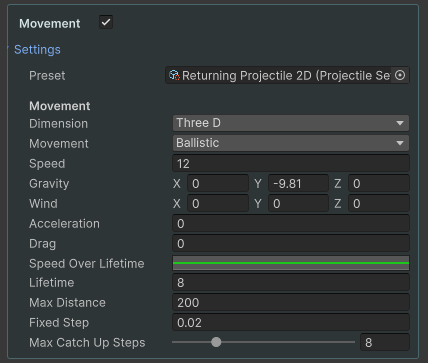Select the Returning Projectile 2D preset field
This screenshot has height=363, width=428.
coord(287,75)
